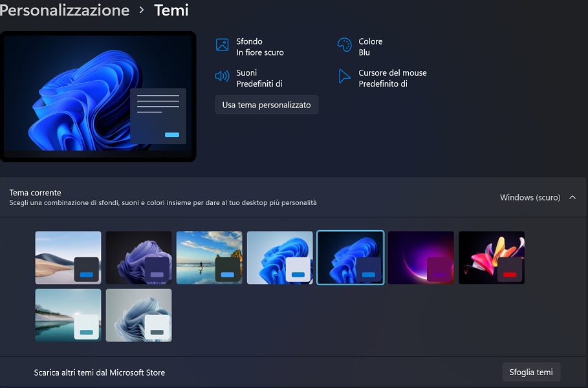Click the Suoni speaker icon

(222, 76)
